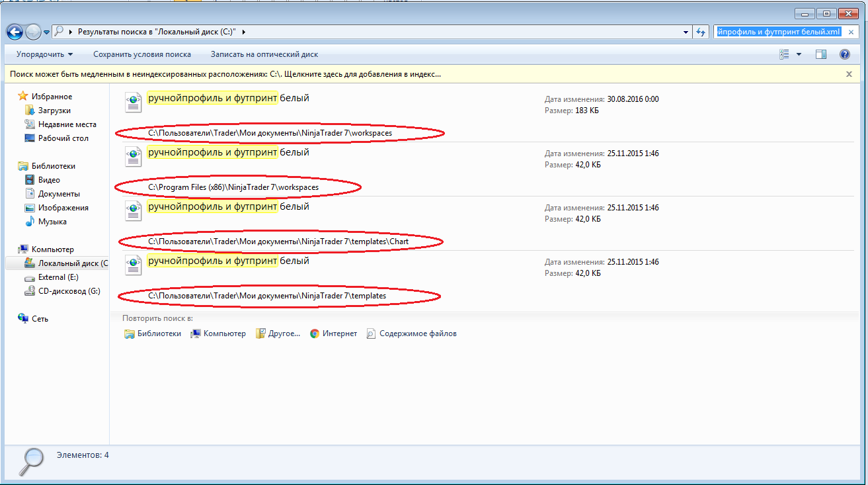Image resolution: width=868 pixels, height=485 pixels.
Task: Click path ending with templates\Chart
Action: 278,242
